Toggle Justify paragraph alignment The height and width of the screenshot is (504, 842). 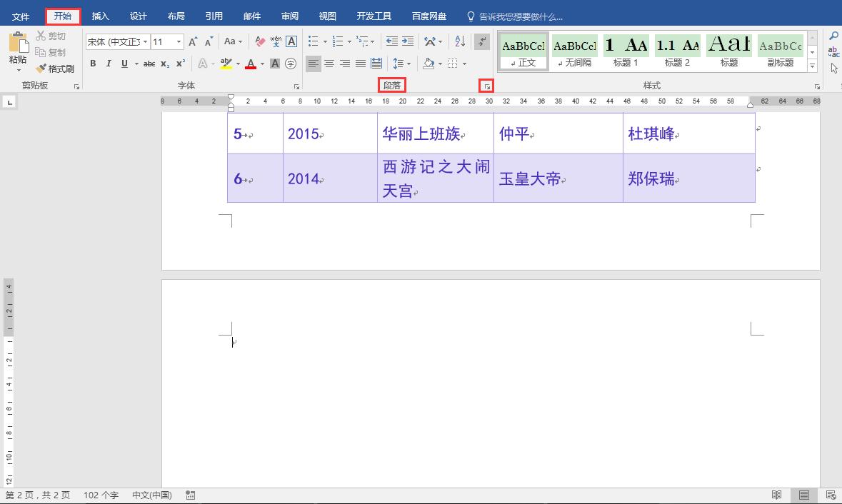[361, 64]
